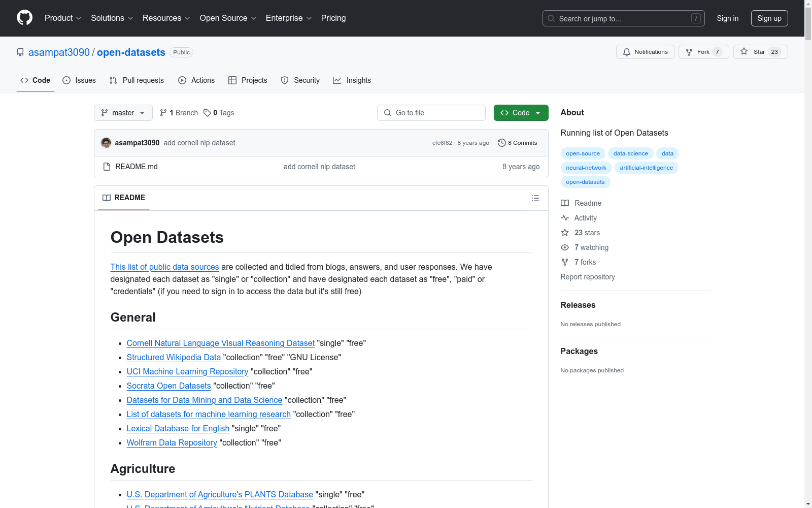Open the Projects tab
This screenshot has height=508, width=812.
(x=248, y=80)
